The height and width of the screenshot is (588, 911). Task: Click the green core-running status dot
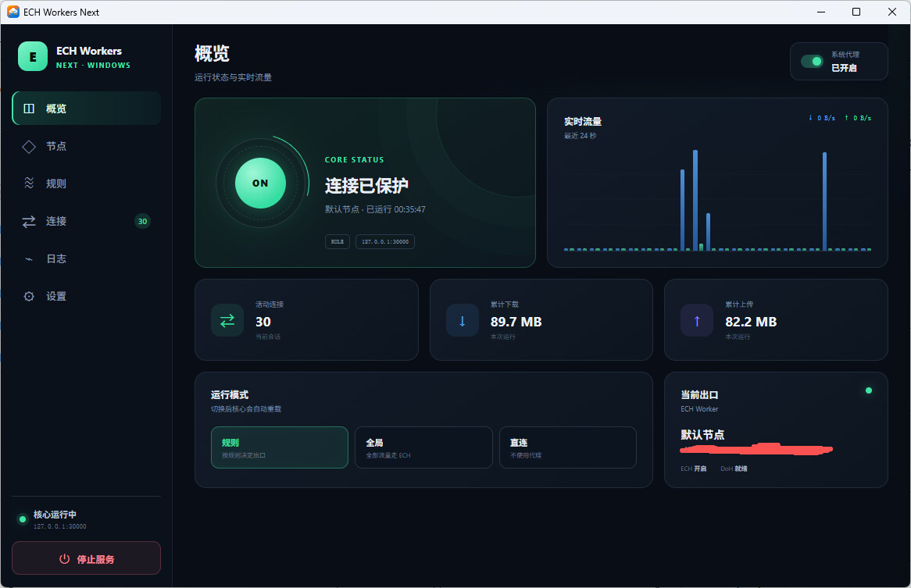tap(23, 519)
